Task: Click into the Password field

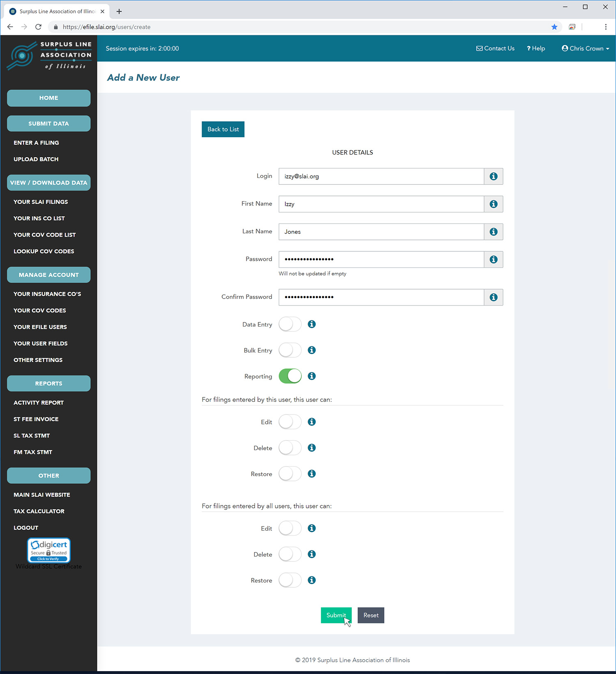Action: click(381, 260)
